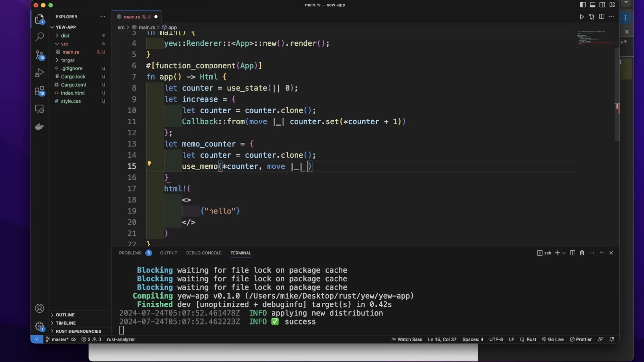Open Run and Debug view
Screen dimensions: 644x362
pos(40,73)
